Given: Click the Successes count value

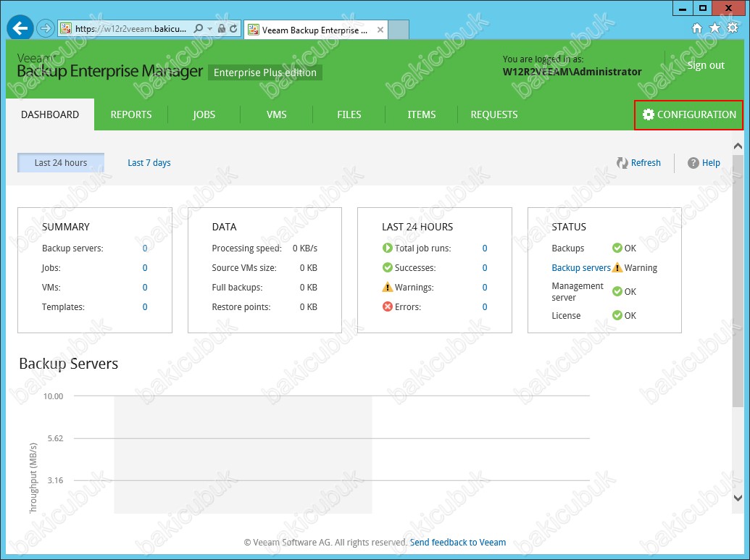Looking at the screenshot, I should pos(485,268).
